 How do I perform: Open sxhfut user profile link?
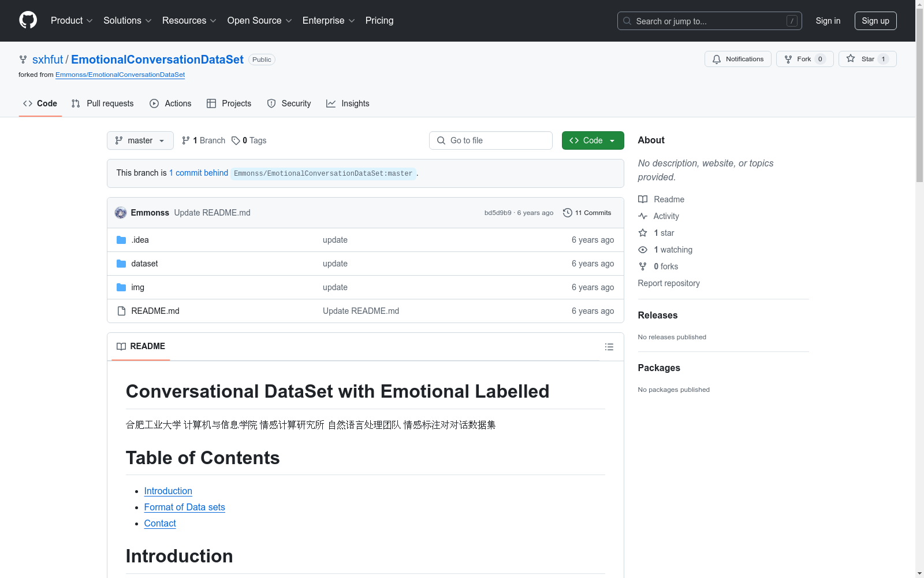47,60
